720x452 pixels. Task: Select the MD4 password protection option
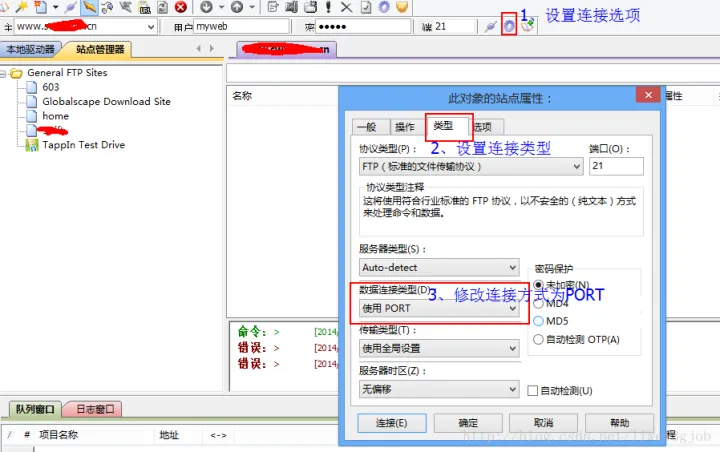click(x=538, y=304)
